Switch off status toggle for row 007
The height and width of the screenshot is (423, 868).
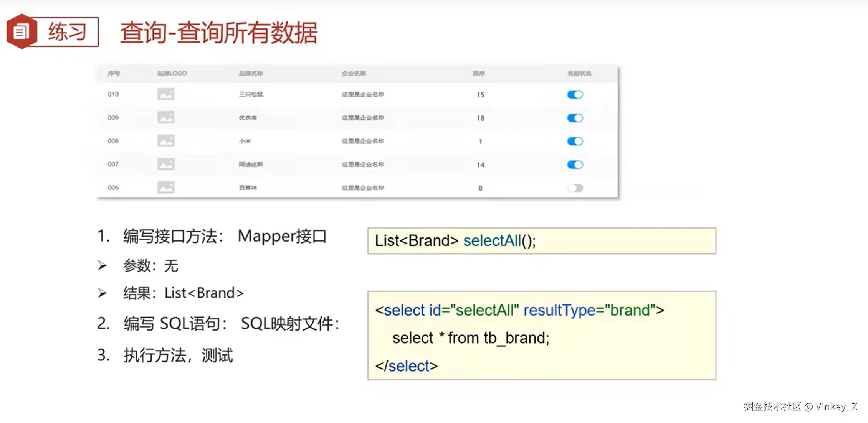(575, 165)
